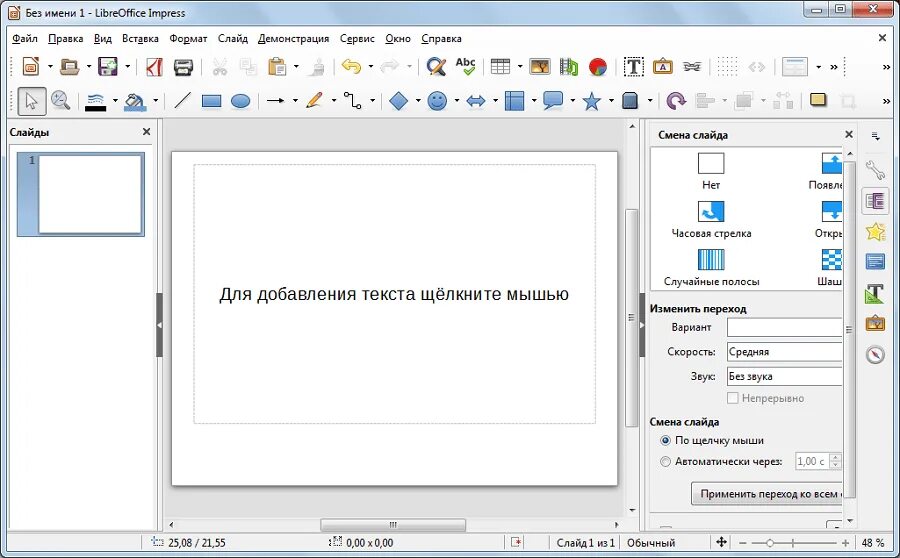Insert a chart icon
Screen dimensions: 900x558
tap(598, 67)
